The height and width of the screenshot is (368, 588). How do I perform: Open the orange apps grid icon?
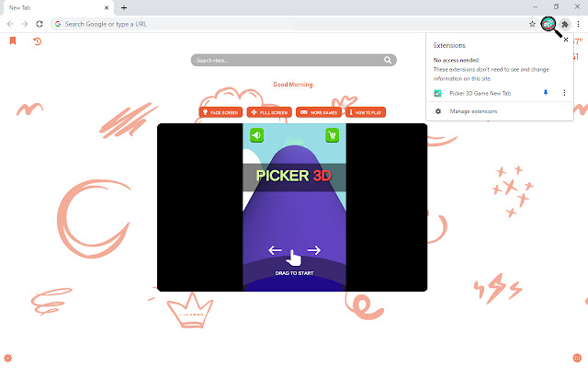tap(577, 358)
